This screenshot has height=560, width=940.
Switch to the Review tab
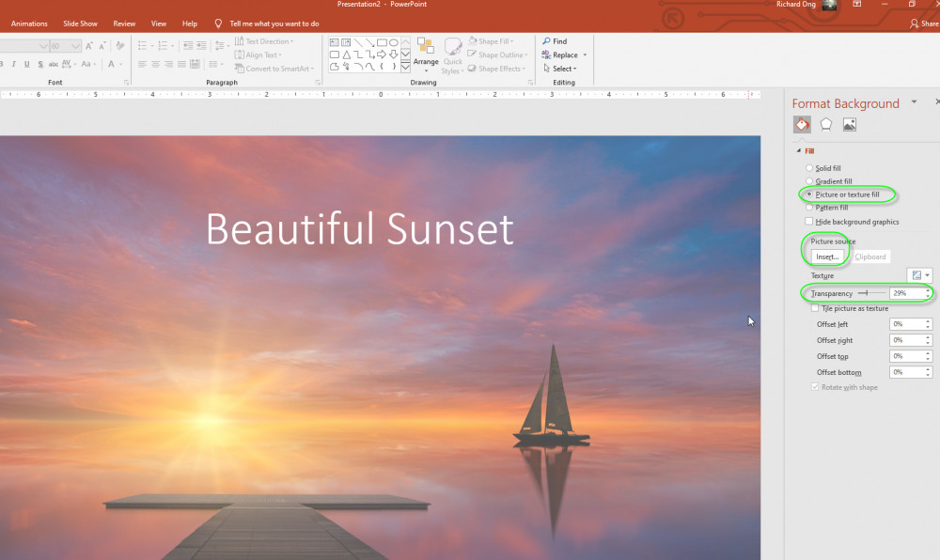124,23
